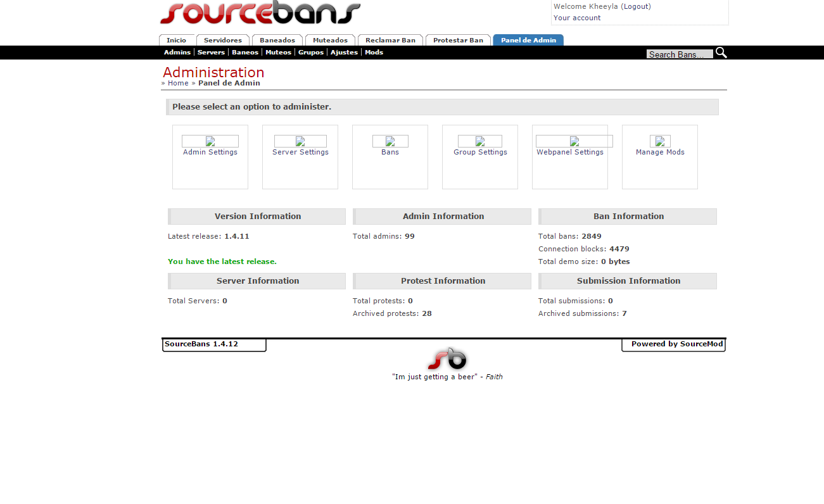The image size is (824, 504).
Task: Click the Group Settings label
Action: [x=480, y=152]
